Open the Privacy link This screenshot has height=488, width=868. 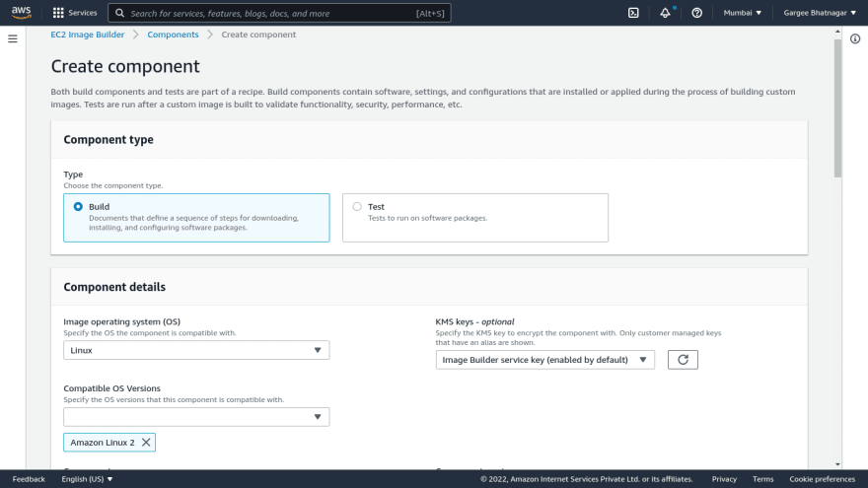tap(724, 479)
